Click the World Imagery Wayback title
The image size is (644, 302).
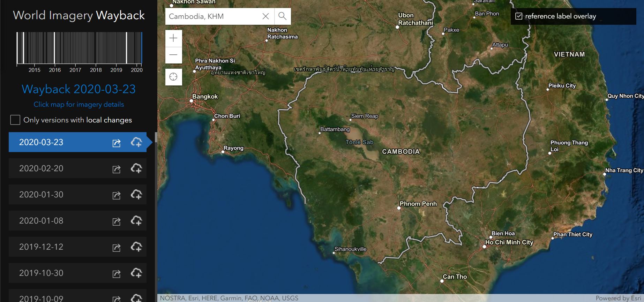pyautogui.click(x=79, y=15)
